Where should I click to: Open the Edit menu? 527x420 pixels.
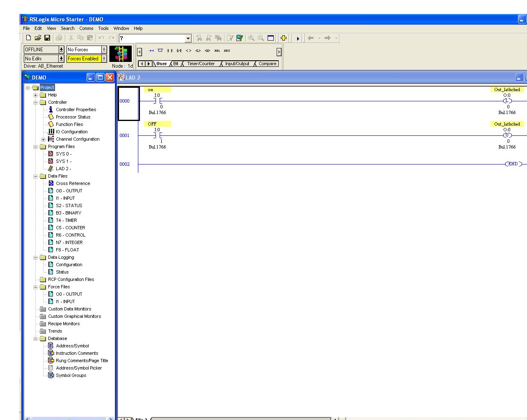click(38, 28)
